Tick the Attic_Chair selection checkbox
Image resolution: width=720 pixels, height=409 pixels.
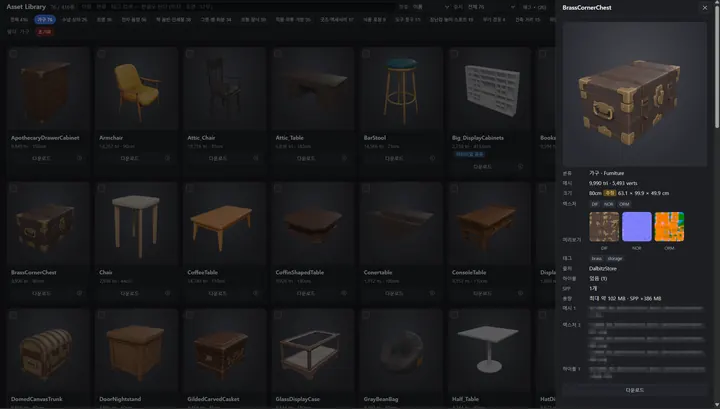click(x=190, y=54)
